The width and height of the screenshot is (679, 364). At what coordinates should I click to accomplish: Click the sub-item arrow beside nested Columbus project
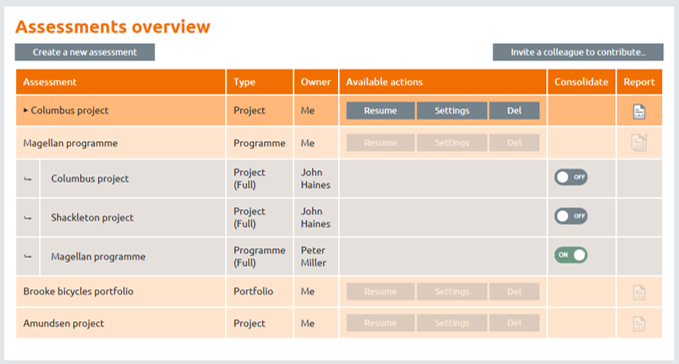28,179
